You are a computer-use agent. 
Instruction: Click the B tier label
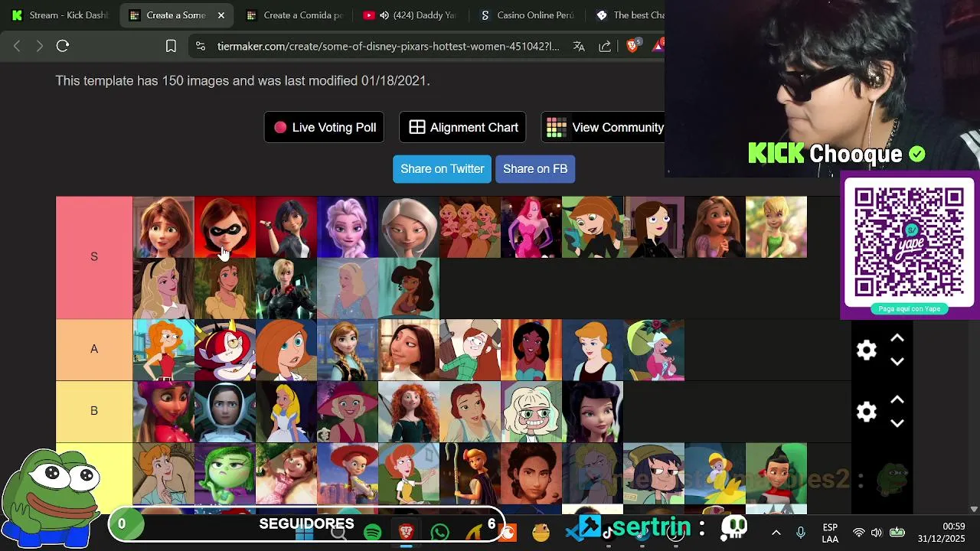click(x=94, y=411)
